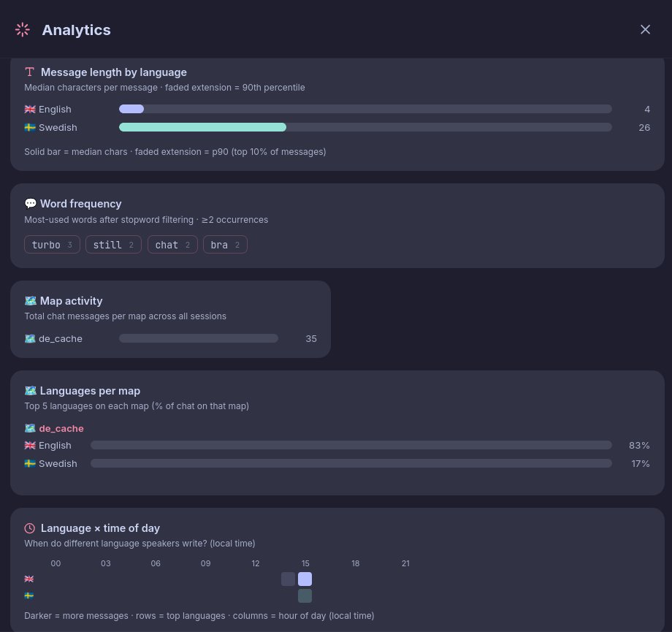Click bright English heatmap cell at hour 15
Screen dimensions: 672x632
pos(305,579)
